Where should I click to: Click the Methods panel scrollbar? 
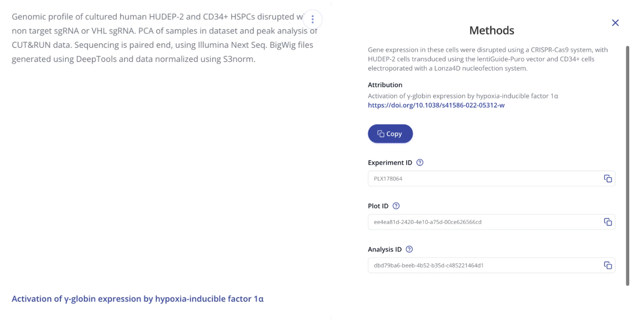click(x=627, y=162)
